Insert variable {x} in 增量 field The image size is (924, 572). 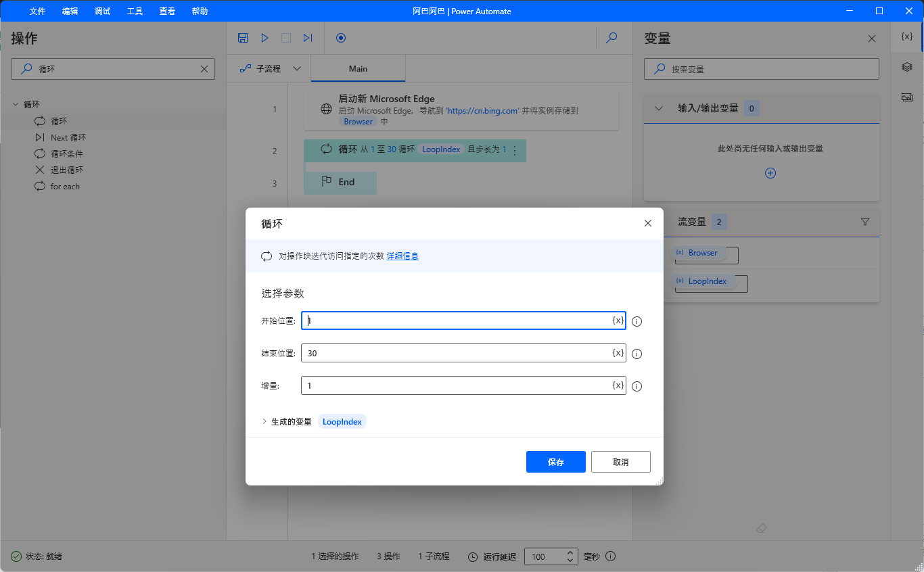click(x=618, y=385)
